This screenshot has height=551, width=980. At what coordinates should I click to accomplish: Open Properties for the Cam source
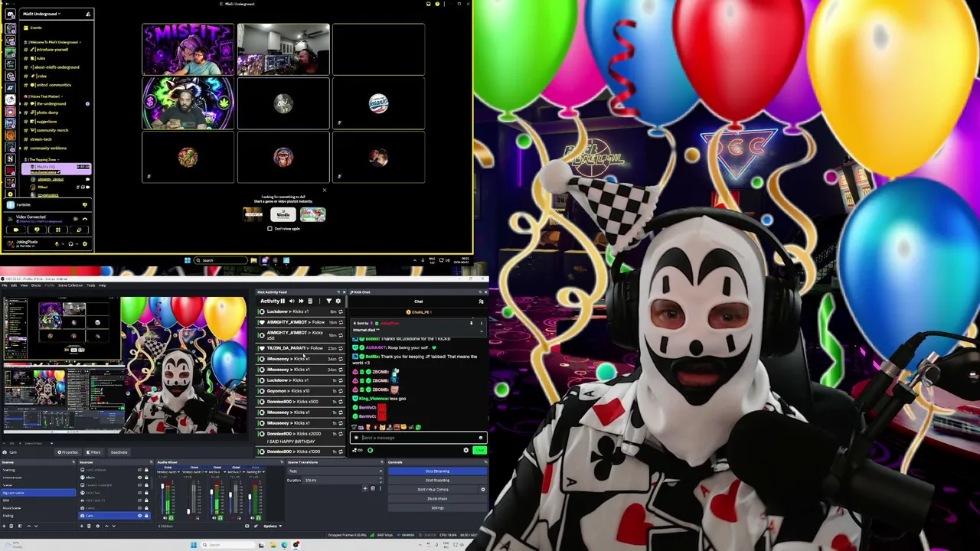(x=67, y=452)
